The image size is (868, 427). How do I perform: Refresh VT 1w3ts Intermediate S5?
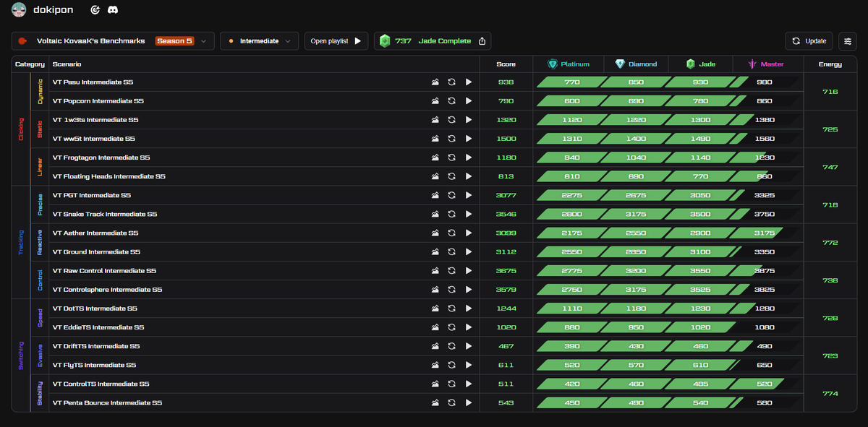click(x=451, y=120)
